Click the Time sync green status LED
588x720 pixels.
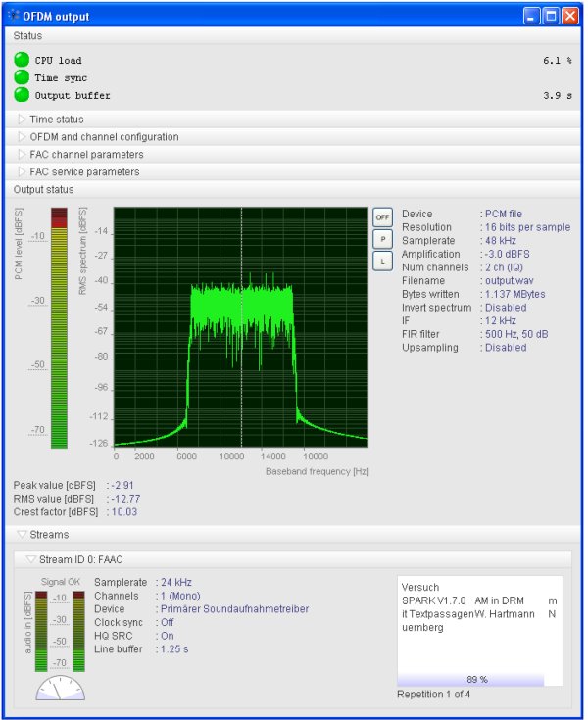click(x=22, y=77)
